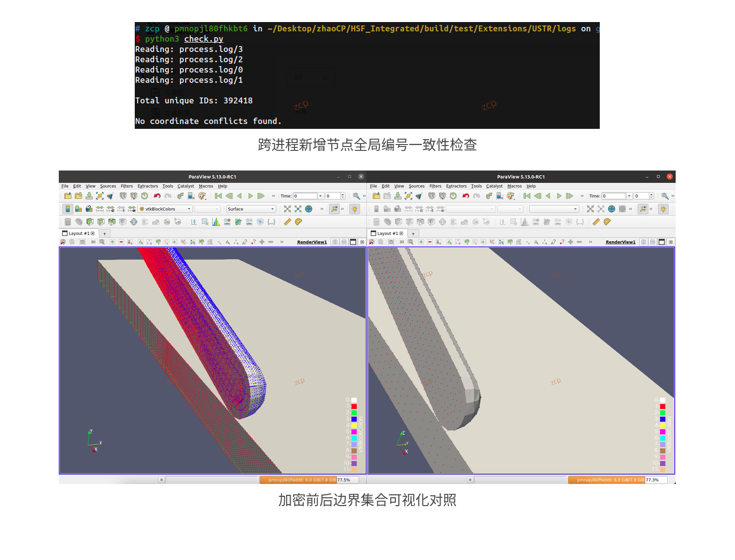The height and width of the screenshot is (560, 735).
Task: Click Calculator filter icon in left ParaView
Action: pyautogui.click(x=68, y=222)
